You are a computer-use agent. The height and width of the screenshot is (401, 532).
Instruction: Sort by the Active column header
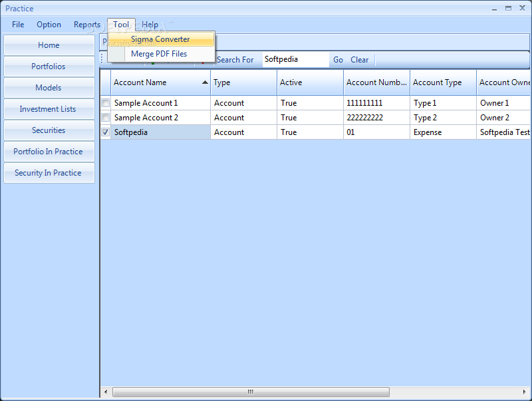coord(310,82)
